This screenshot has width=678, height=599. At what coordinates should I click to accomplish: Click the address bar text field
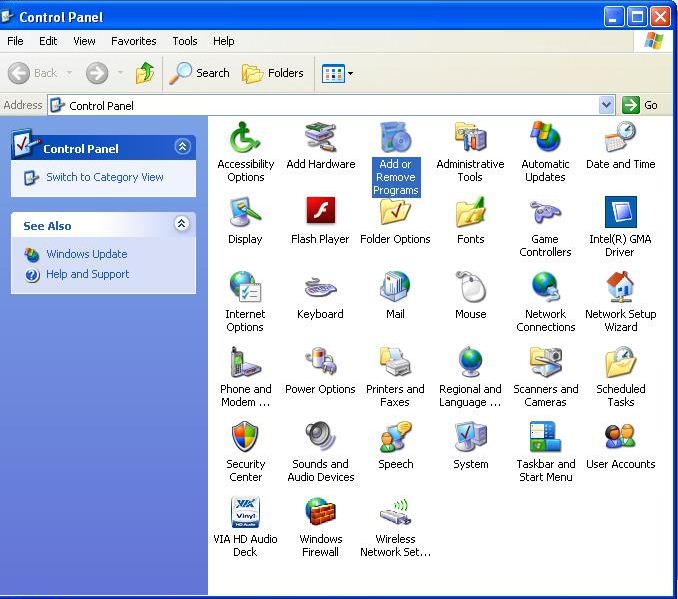[330, 105]
